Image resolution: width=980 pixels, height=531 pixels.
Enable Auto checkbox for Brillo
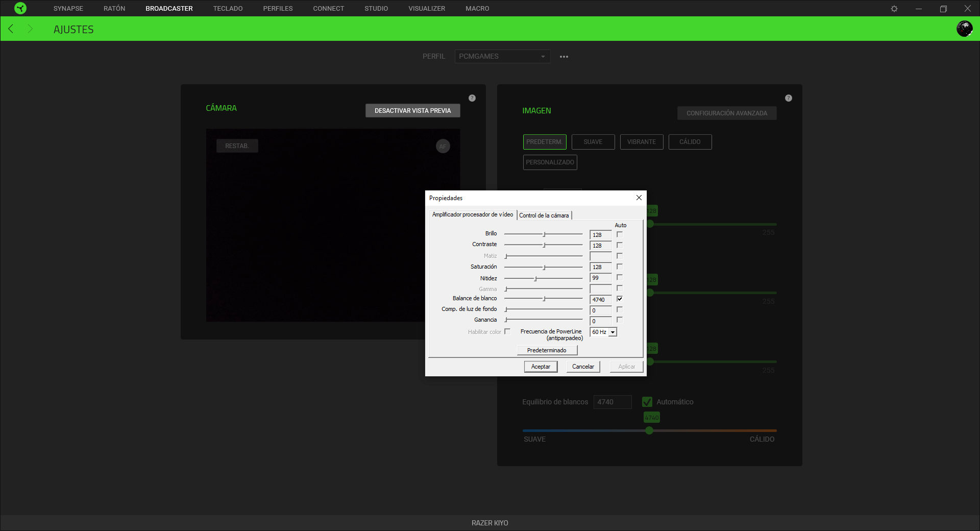620,234
